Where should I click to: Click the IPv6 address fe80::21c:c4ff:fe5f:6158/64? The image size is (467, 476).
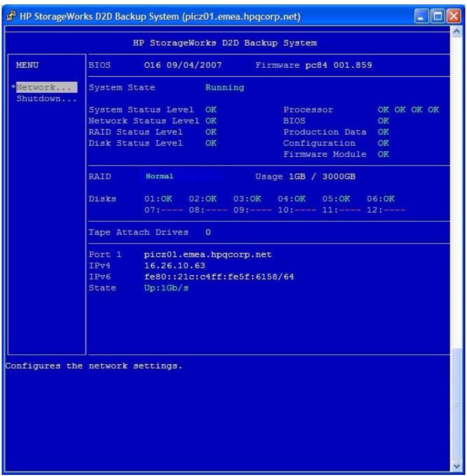(219, 277)
